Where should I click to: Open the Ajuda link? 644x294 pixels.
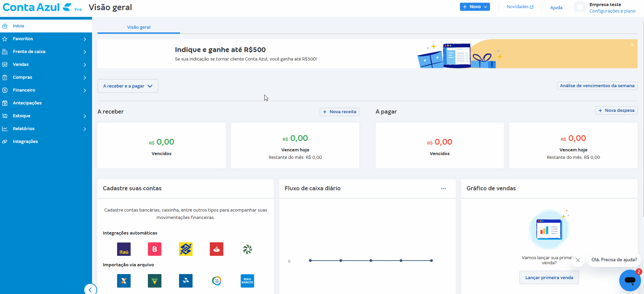click(x=556, y=8)
